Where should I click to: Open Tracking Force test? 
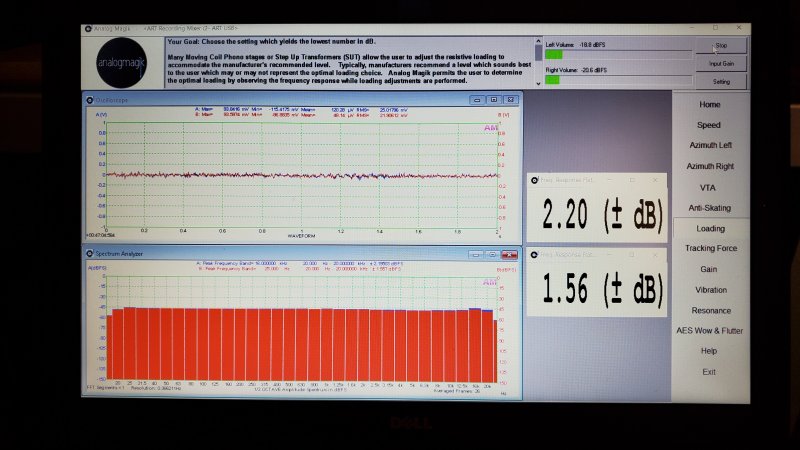pyautogui.click(x=711, y=248)
